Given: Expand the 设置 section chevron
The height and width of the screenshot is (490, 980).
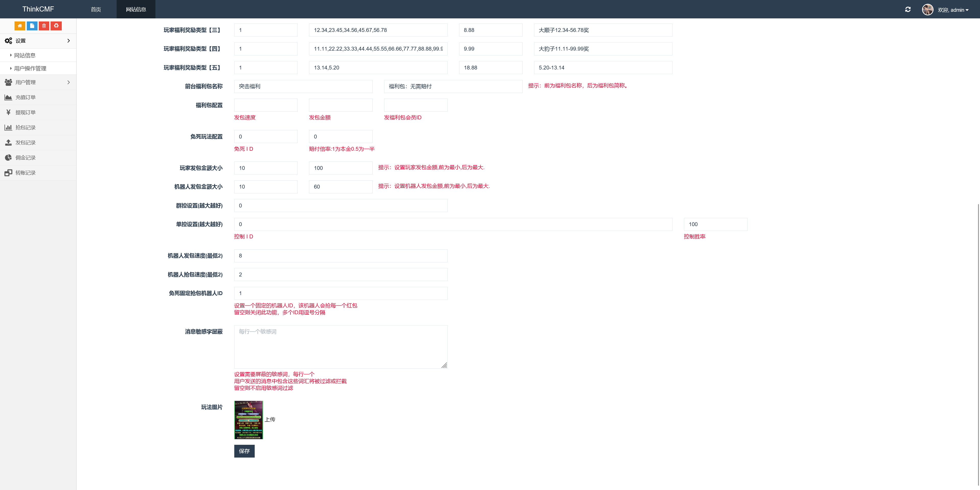Looking at the screenshot, I should pos(68,41).
